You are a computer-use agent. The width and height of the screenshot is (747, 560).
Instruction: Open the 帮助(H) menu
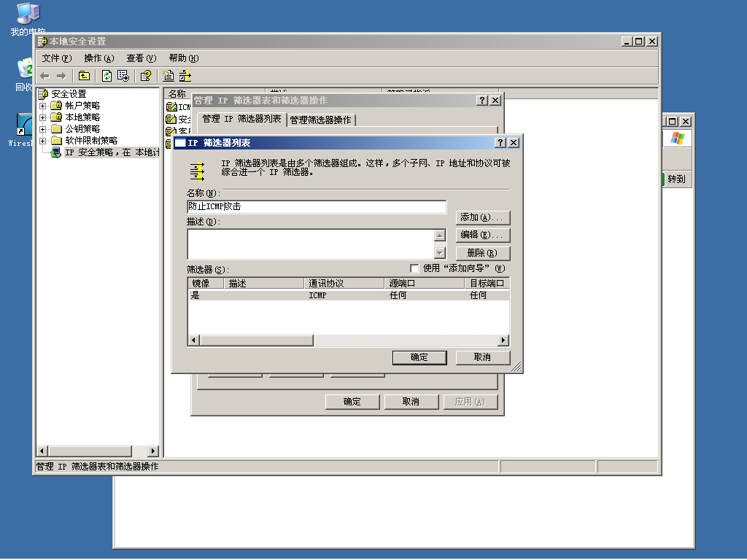click(x=183, y=58)
